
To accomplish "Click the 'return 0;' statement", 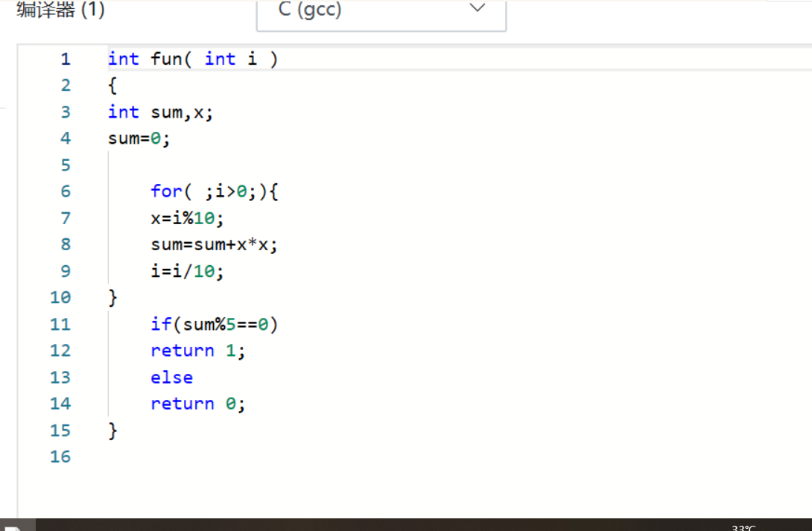I will (x=198, y=404).
